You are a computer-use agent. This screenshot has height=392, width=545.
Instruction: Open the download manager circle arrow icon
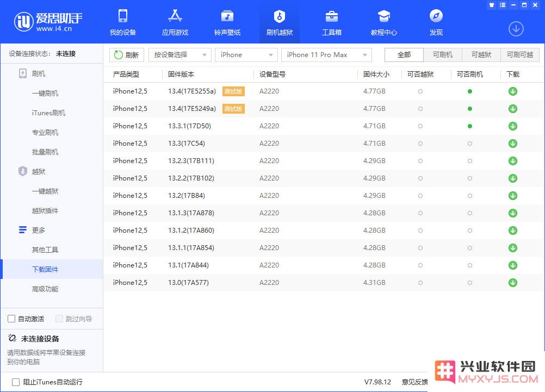(x=516, y=29)
